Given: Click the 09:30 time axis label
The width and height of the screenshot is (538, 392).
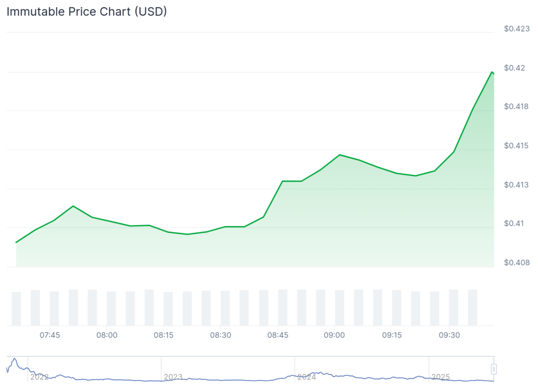Looking at the screenshot, I should point(449,335).
